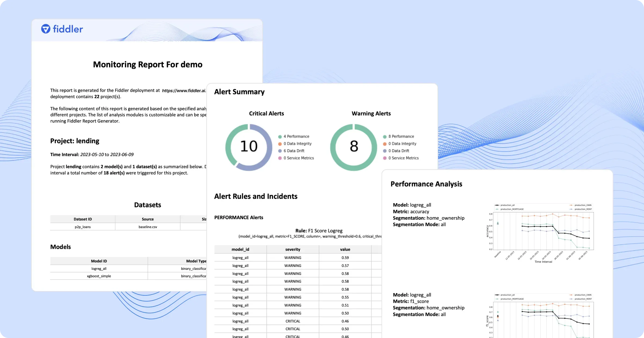The width and height of the screenshot is (644, 338).
Task: Click the 'Datasets' section heading
Action: click(148, 205)
